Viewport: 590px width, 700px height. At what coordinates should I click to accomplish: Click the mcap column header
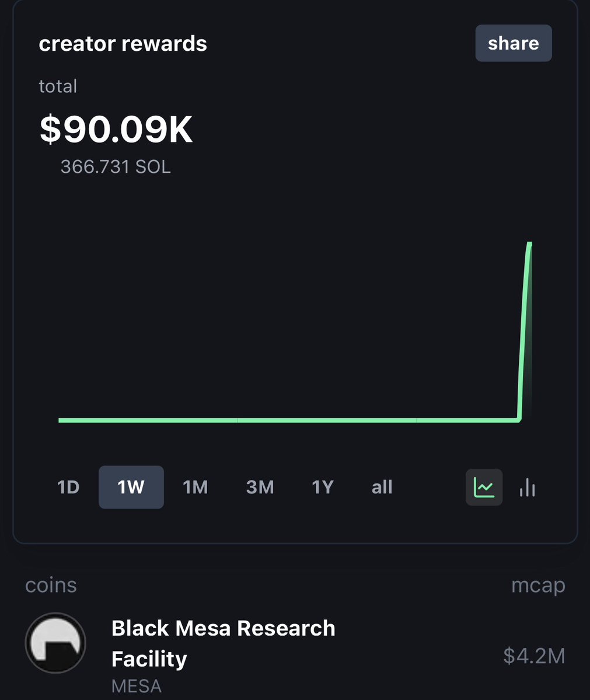tap(538, 585)
